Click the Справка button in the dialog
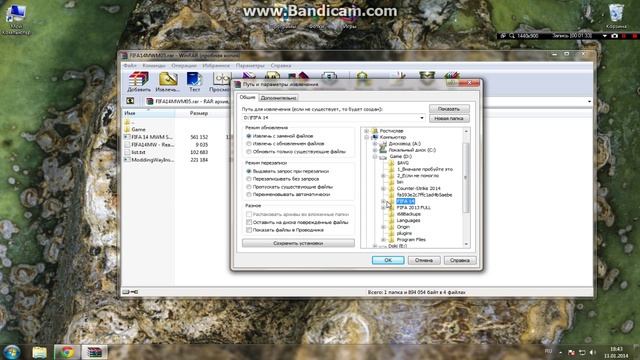Screen dimensions: 640x360 (460, 260)
